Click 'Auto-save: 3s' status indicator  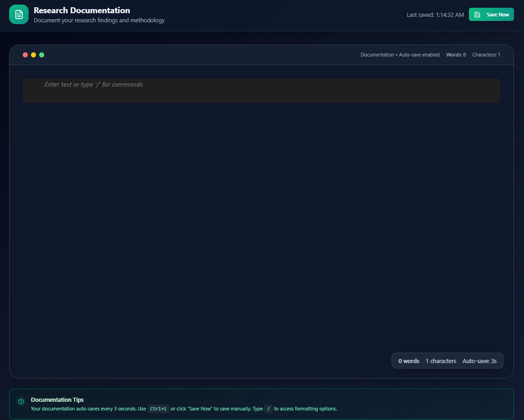[479, 361]
